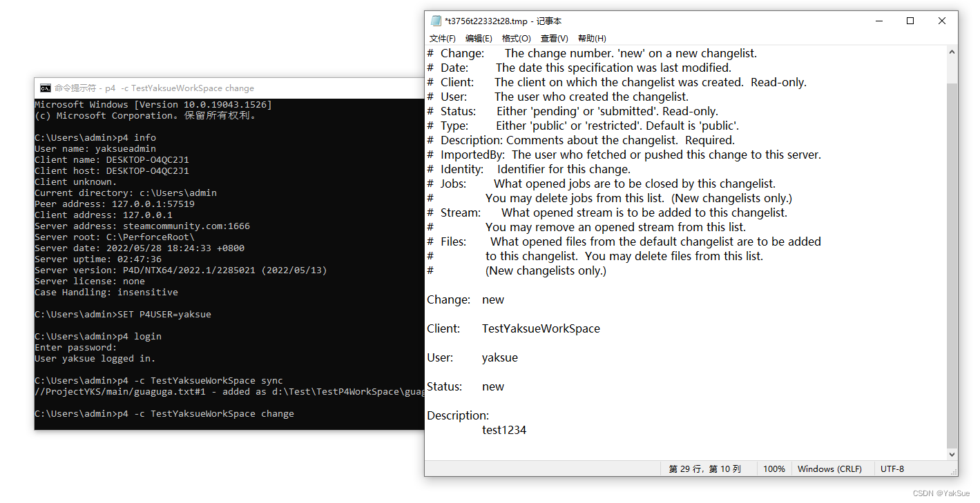Open the 格式(O) menu in Notepad
980x503 pixels.
tap(516, 38)
